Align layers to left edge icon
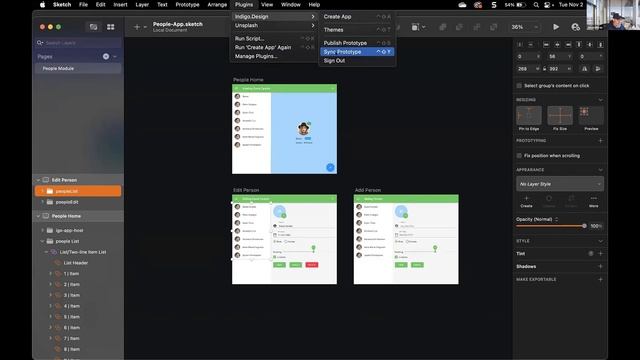The height and width of the screenshot is (360, 640). click(546, 44)
